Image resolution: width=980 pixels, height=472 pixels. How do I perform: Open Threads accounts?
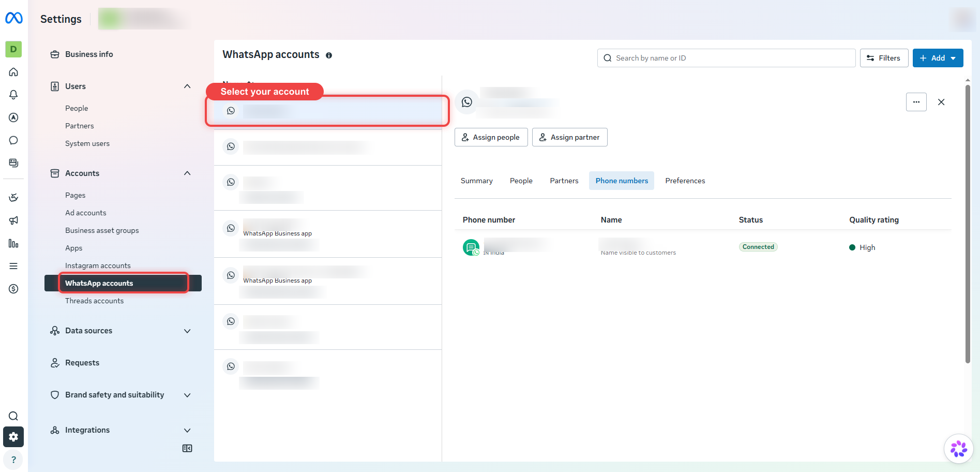tap(95, 301)
